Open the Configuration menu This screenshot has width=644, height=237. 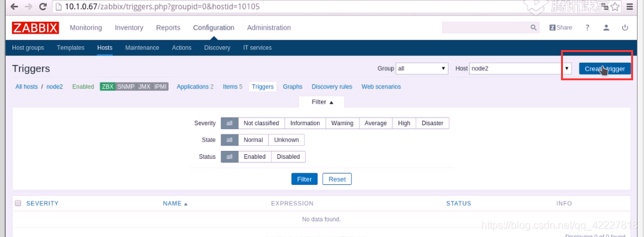tap(214, 28)
